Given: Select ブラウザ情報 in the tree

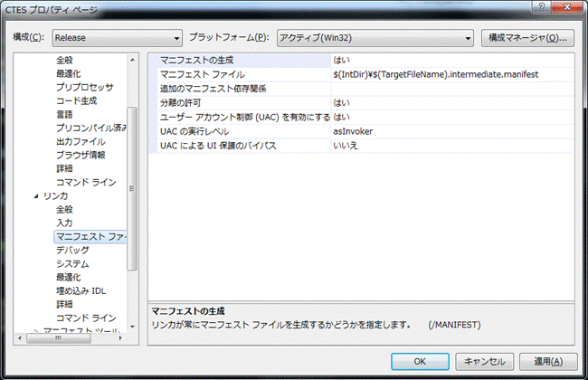Looking at the screenshot, I should [x=81, y=155].
